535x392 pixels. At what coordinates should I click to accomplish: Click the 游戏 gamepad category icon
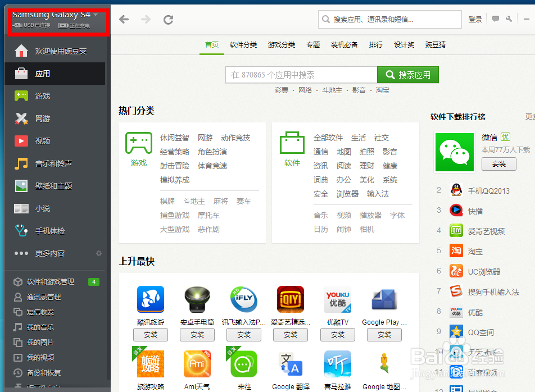tap(138, 143)
